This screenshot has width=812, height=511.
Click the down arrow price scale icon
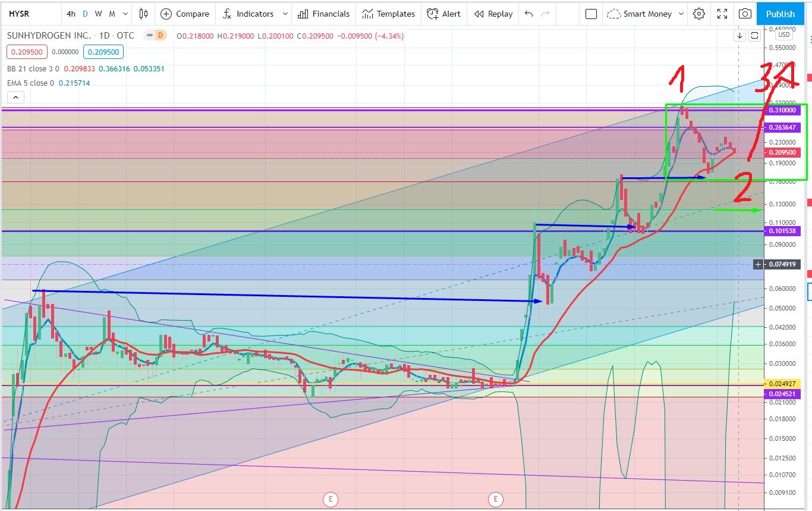point(740,35)
